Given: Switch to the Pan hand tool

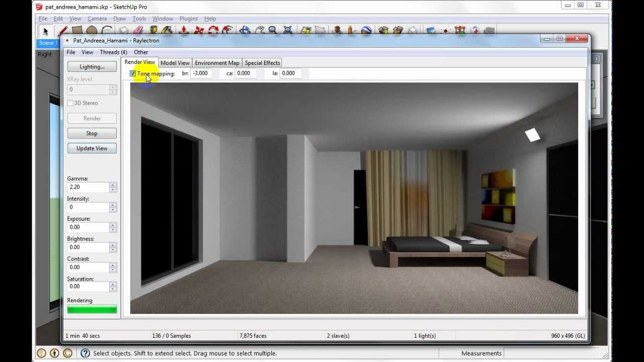Looking at the screenshot, I should click(259, 31).
